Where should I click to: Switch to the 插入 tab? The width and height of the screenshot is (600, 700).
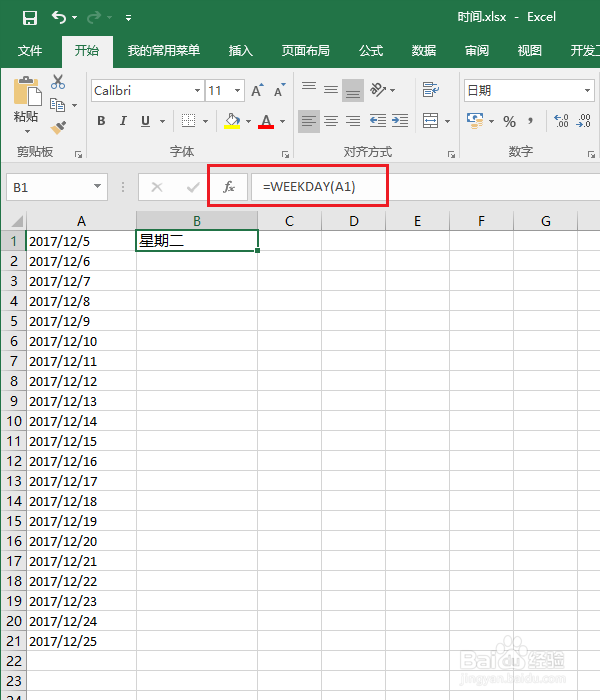[x=241, y=51]
